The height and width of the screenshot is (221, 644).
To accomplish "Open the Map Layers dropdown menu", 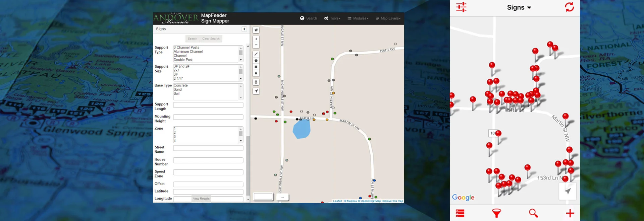I will point(388,18).
